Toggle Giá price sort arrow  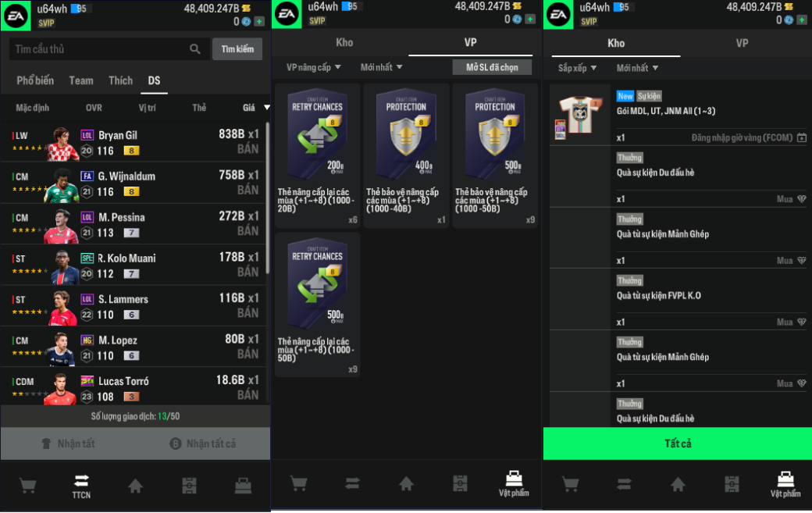tap(267, 108)
